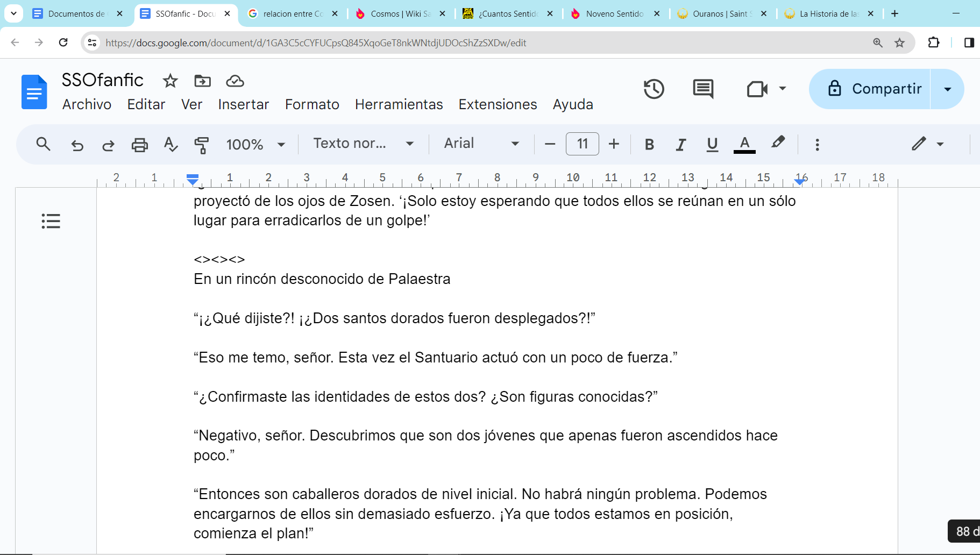Open the text color picker
980x555 pixels.
pos(744,144)
